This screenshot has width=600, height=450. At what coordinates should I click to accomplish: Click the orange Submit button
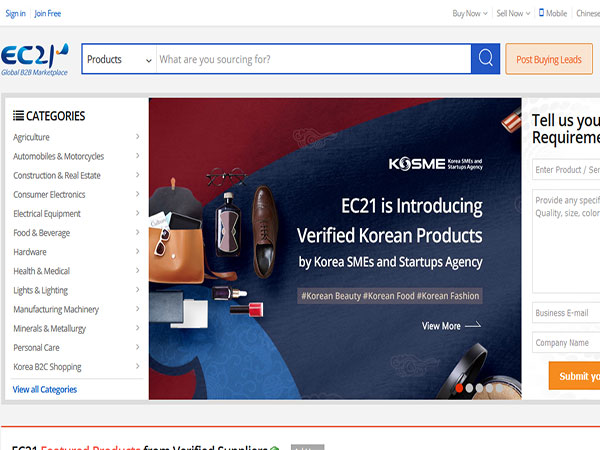(574, 376)
